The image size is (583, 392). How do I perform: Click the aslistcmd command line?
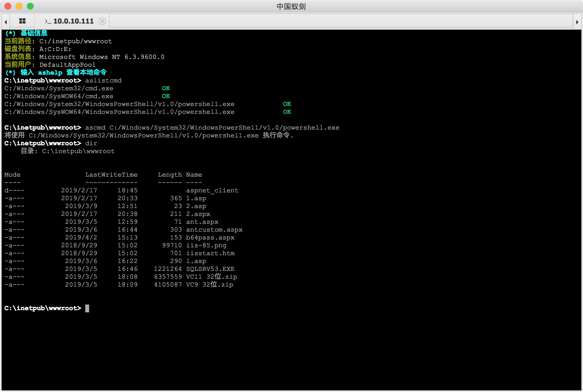[x=103, y=80]
